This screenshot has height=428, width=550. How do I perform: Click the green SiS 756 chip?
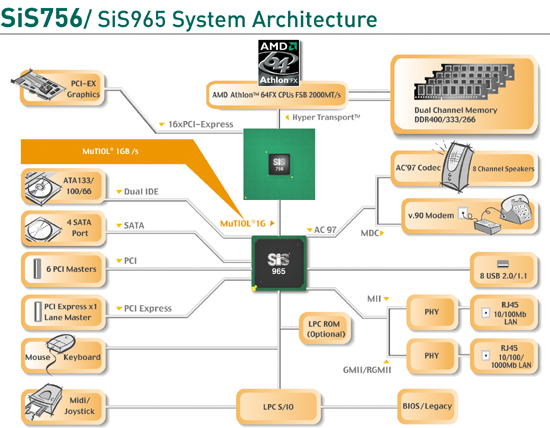pos(279,164)
